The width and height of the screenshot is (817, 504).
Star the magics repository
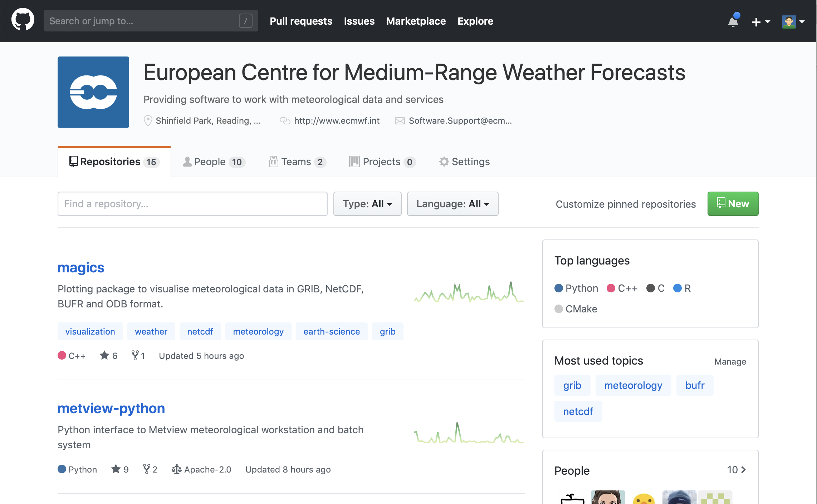(105, 355)
